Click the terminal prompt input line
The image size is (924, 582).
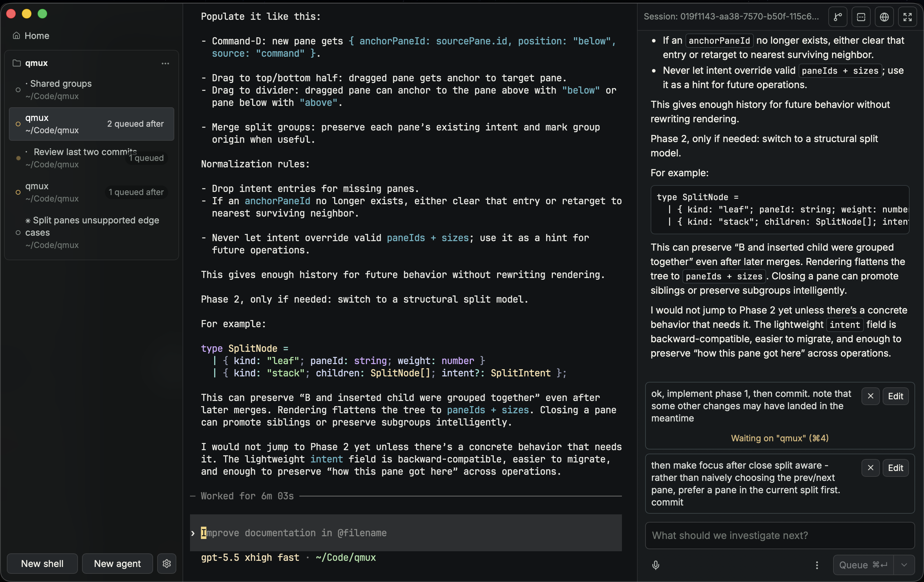(406, 533)
